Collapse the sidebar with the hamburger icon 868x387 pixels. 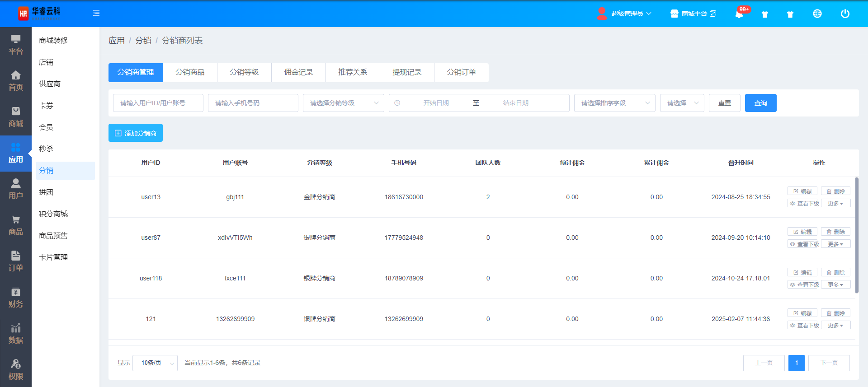click(x=96, y=13)
